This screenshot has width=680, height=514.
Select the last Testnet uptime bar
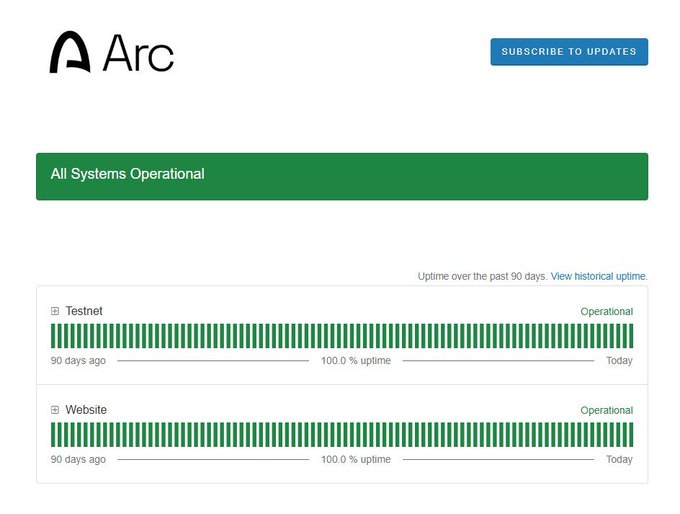[x=631, y=336]
